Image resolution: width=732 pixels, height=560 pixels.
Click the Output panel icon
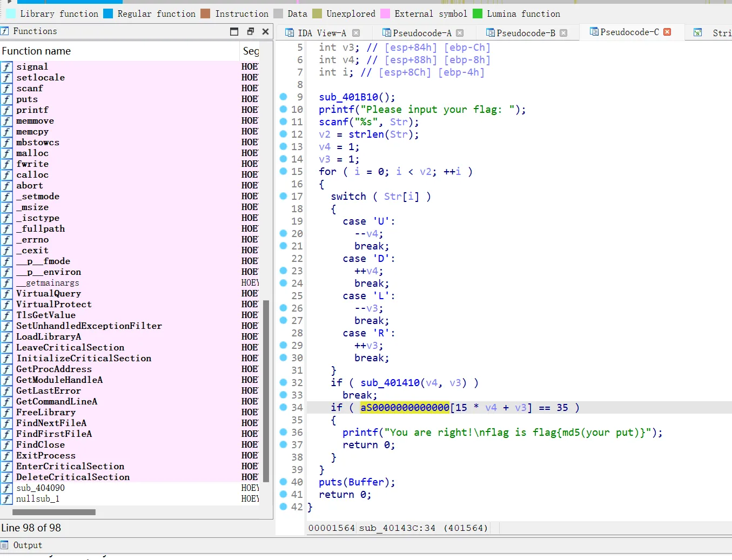coord(5,545)
